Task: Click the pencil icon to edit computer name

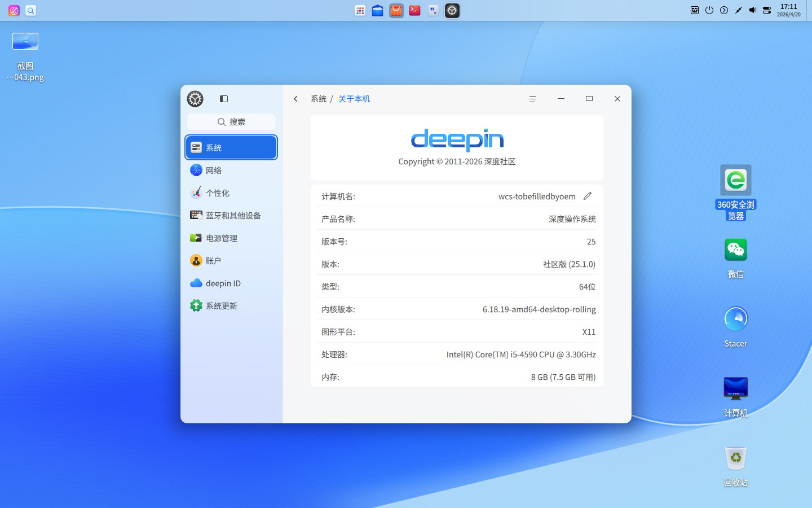Action: coord(588,196)
